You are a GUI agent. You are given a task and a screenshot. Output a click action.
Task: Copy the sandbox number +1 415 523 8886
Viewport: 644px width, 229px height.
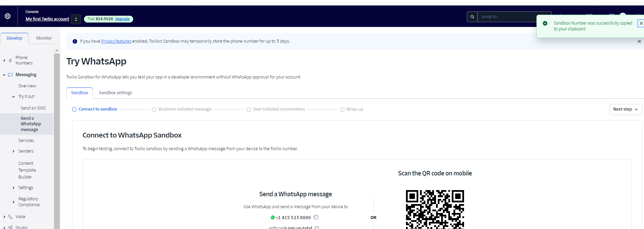click(x=316, y=217)
